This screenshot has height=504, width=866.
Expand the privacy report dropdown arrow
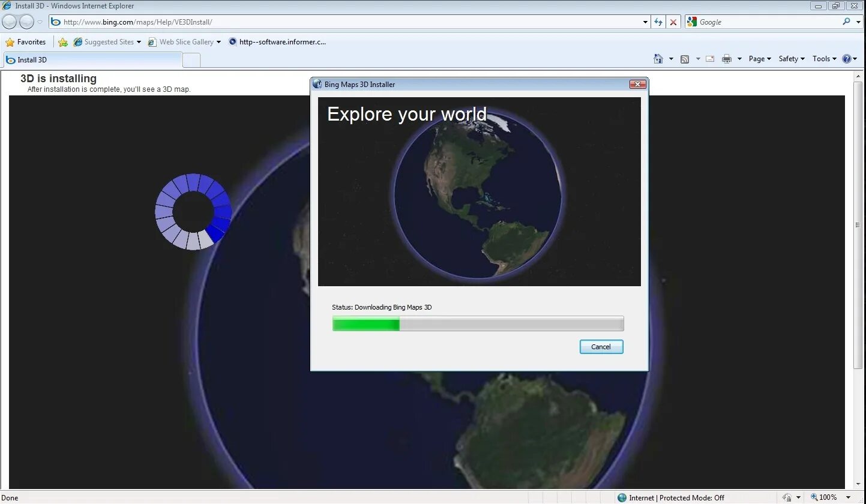(x=798, y=498)
